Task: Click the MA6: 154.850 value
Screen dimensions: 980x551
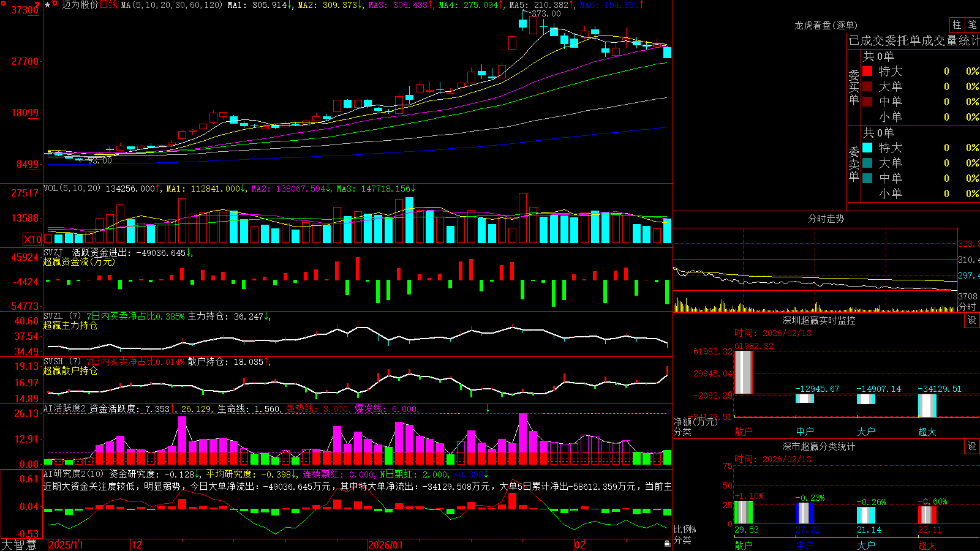Action: click(x=609, y=5)
